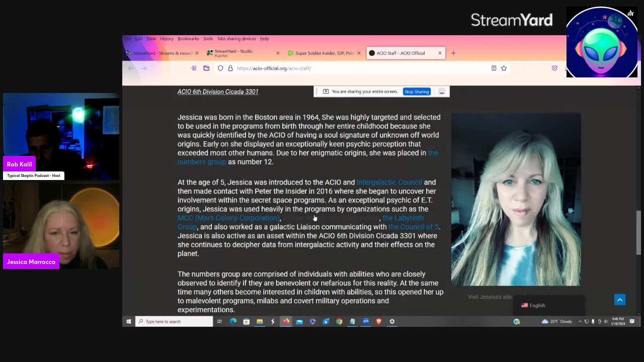Viewport: 644px width, 362px height.
Task: Open the Mail app on the taskbar
Action: coord(299,321)
